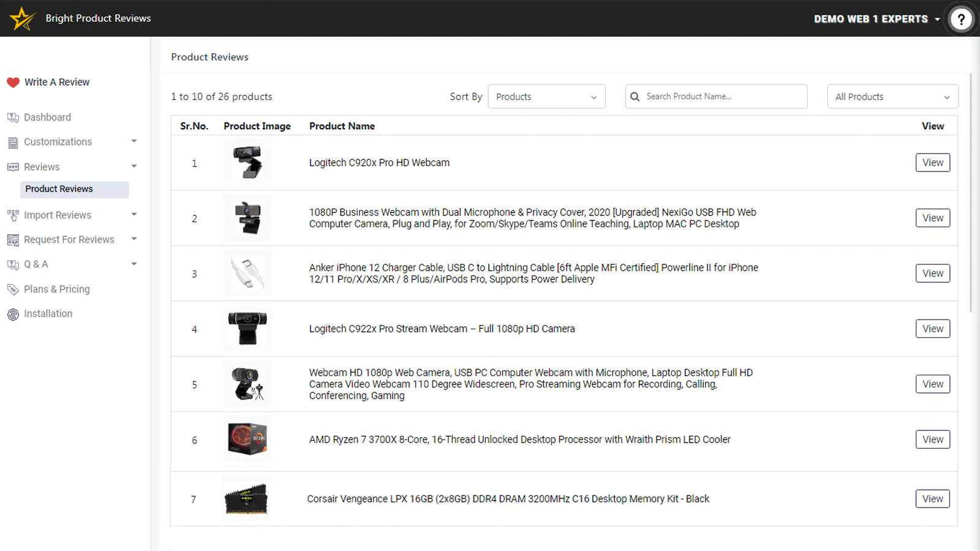
Task: Click the '1 to 10 of 26 products' count
Action: (x=221, y=97)
